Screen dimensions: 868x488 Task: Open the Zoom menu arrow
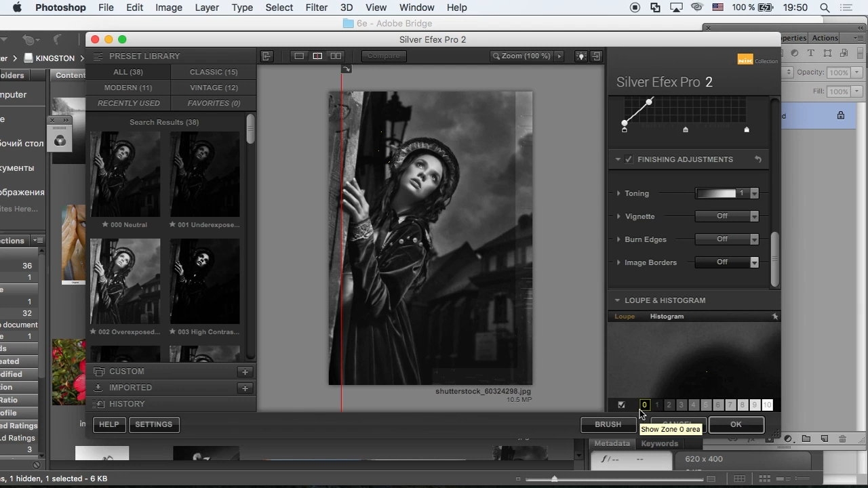[559, 56]
